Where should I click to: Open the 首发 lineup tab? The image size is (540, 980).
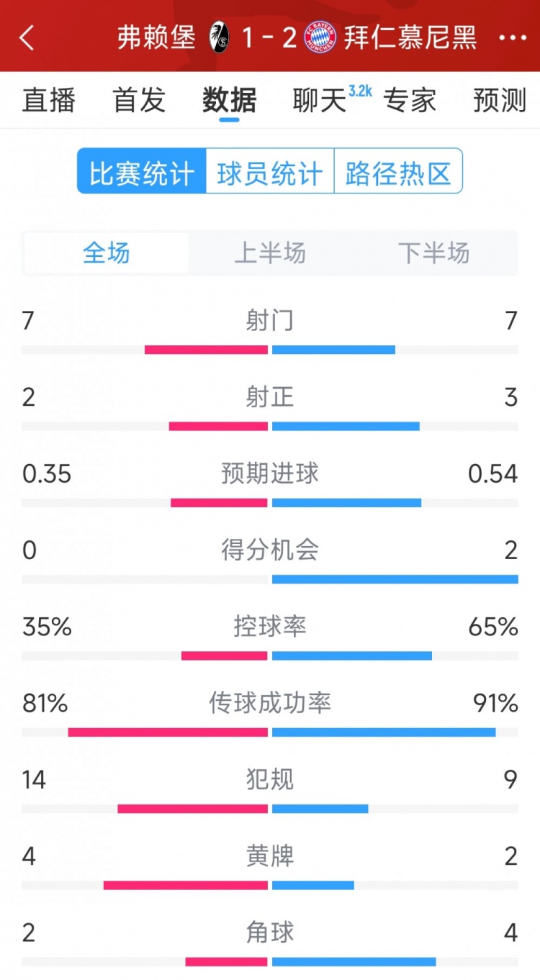point(139,100)
